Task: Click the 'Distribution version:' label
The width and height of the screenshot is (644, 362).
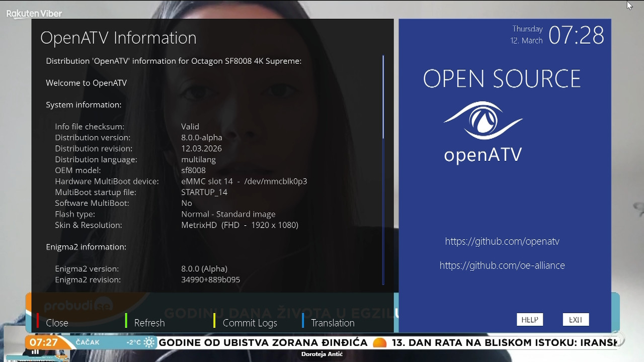Action: click(x=93, y=137)
